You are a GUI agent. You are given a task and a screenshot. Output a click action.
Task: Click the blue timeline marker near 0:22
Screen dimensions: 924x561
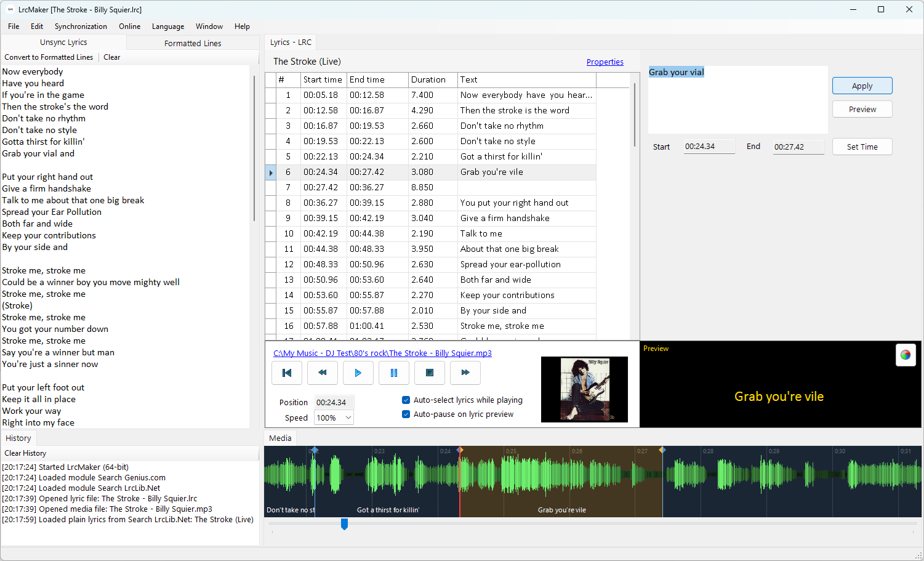coord(315,450)
